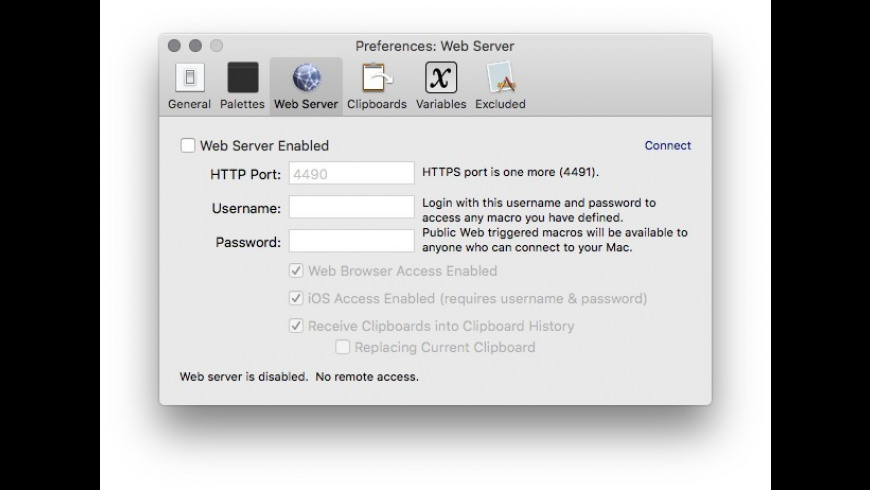Close the Preferences window
This screenshot has height=490, width=870.
[174, 46]
